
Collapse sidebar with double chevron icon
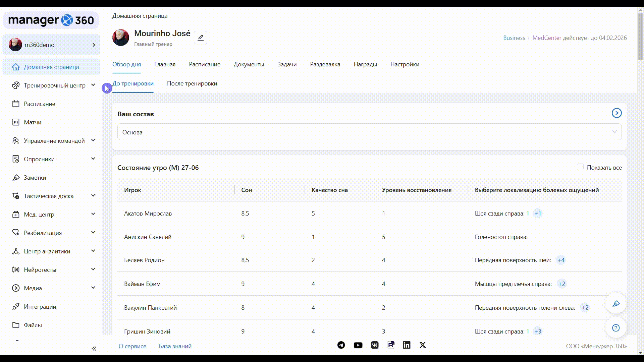[94, 349]
